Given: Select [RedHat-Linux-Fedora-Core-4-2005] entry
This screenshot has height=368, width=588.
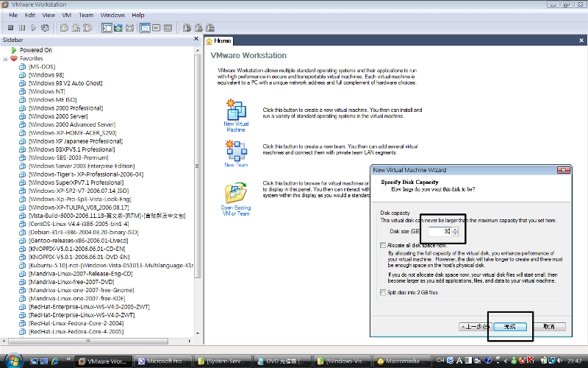Looking at the screenshot, I should click(76, 332).
